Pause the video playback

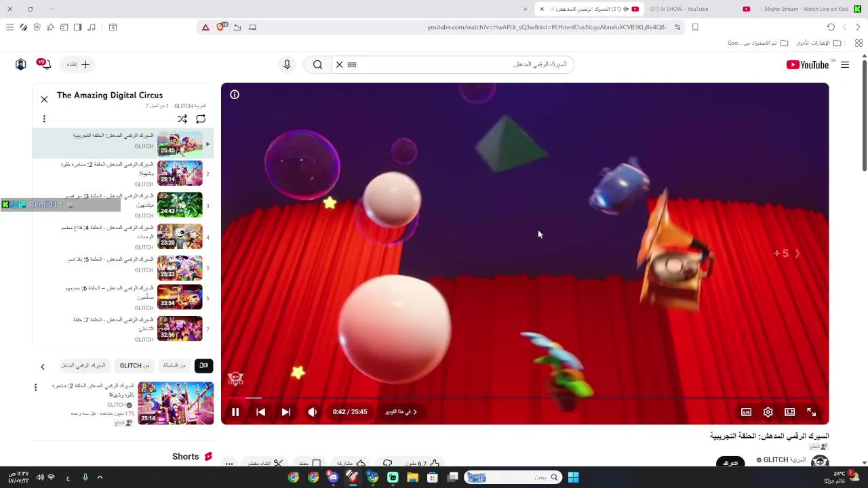click(x=235, y=412)
